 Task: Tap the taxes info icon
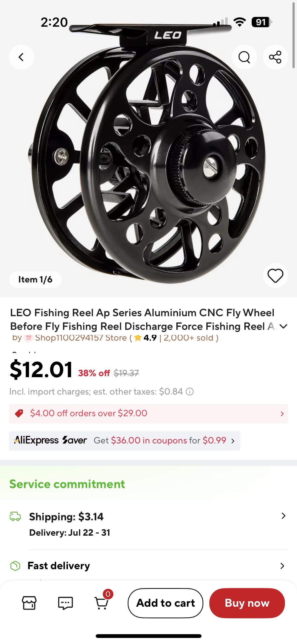click(190, 392)
